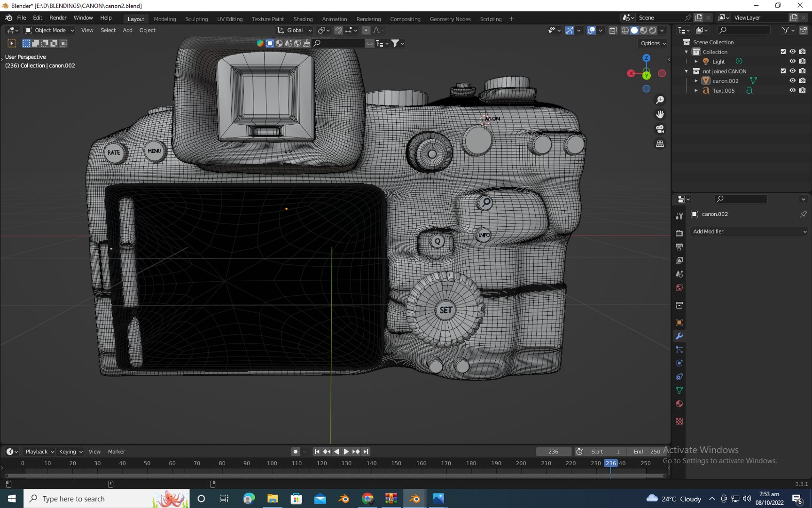Click the X axis on navigation gizmo

pos(631,73)
